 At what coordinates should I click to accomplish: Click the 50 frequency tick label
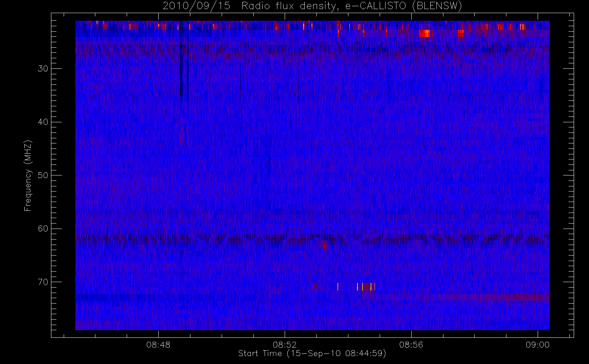[43, 175]
